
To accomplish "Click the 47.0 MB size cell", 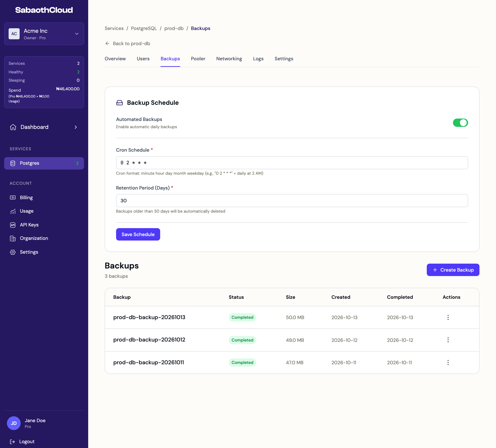I will click(295, 363).
